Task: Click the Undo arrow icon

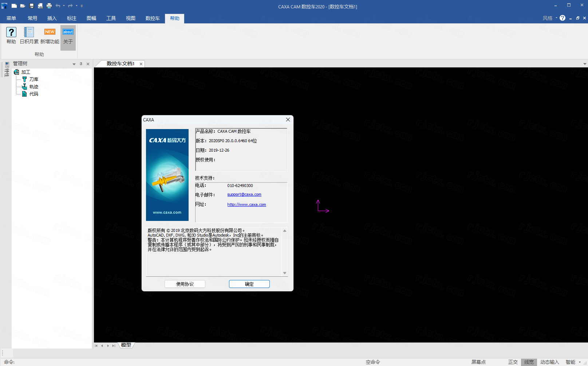Action: (58, 6)
